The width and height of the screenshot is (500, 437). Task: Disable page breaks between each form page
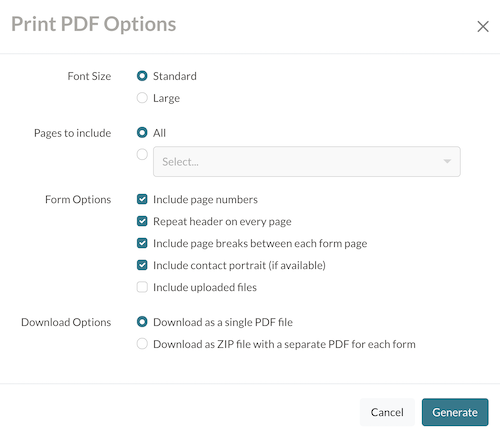[x=142, y=243]
